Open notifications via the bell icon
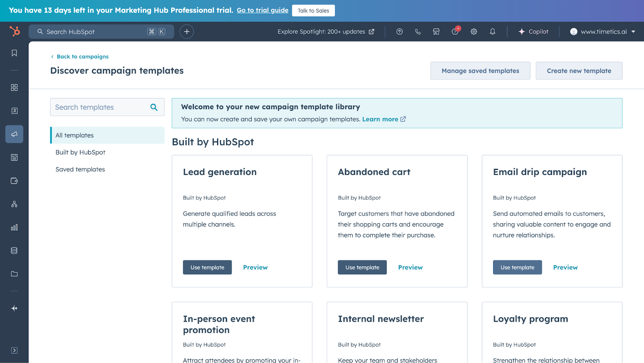This screenshot has height=363, width=644. [493, 31]
